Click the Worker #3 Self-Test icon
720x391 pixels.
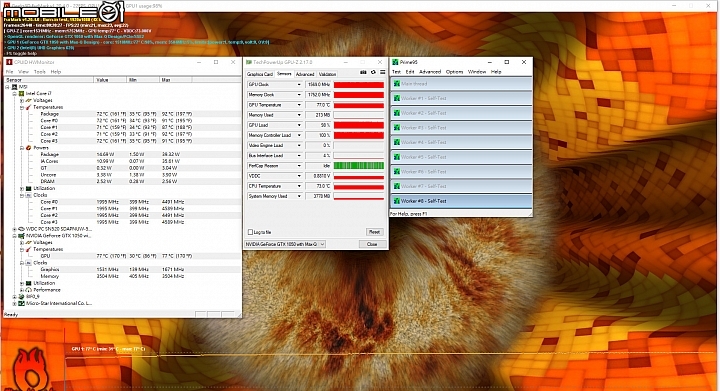(x=397, y=128)
